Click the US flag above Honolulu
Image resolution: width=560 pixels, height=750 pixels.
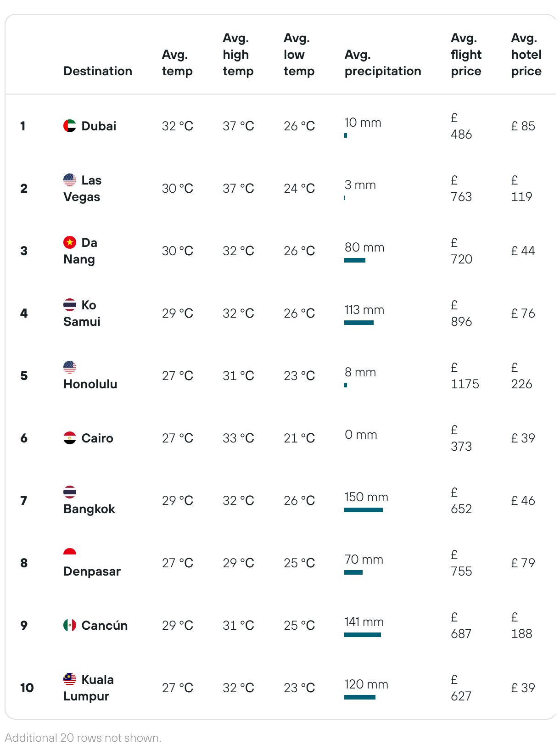[x=70, y=367]
